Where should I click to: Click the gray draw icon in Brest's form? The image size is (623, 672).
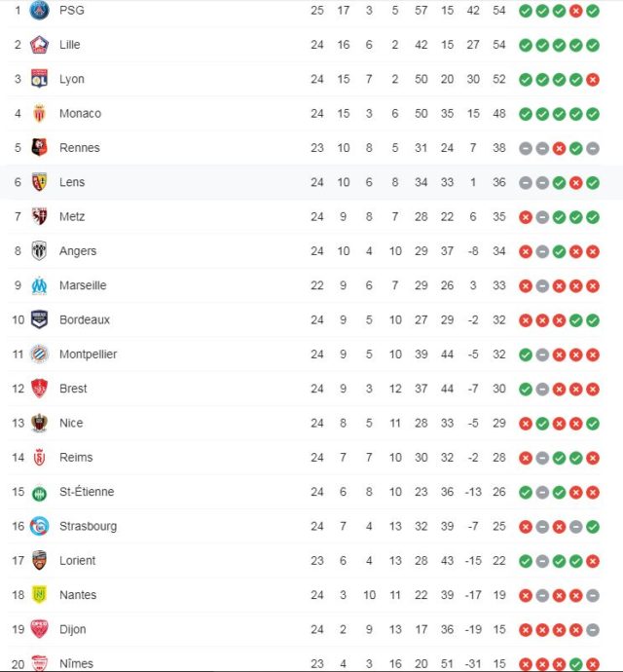coord(542,389)
